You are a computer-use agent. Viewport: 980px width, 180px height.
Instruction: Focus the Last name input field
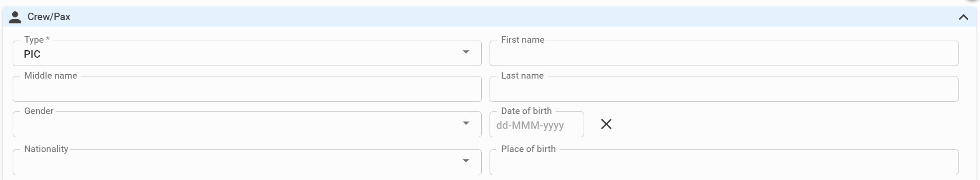(x=724, y=89)
